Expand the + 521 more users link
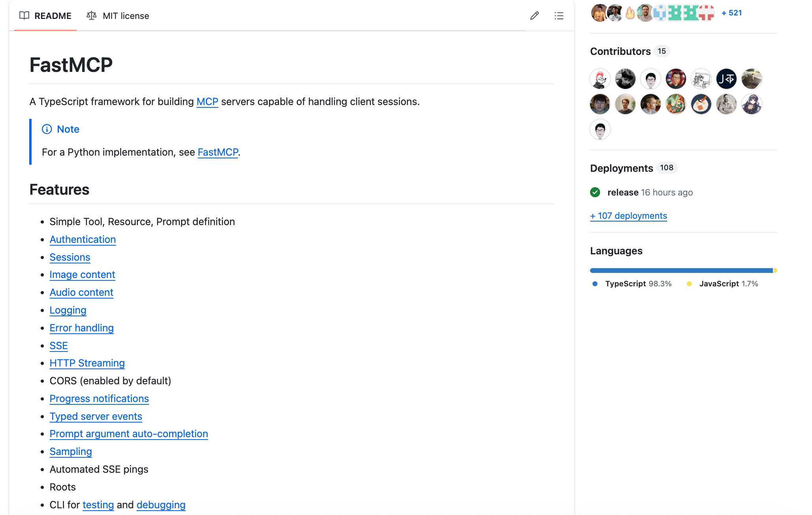812x515 pixels. tap(731, 13)
